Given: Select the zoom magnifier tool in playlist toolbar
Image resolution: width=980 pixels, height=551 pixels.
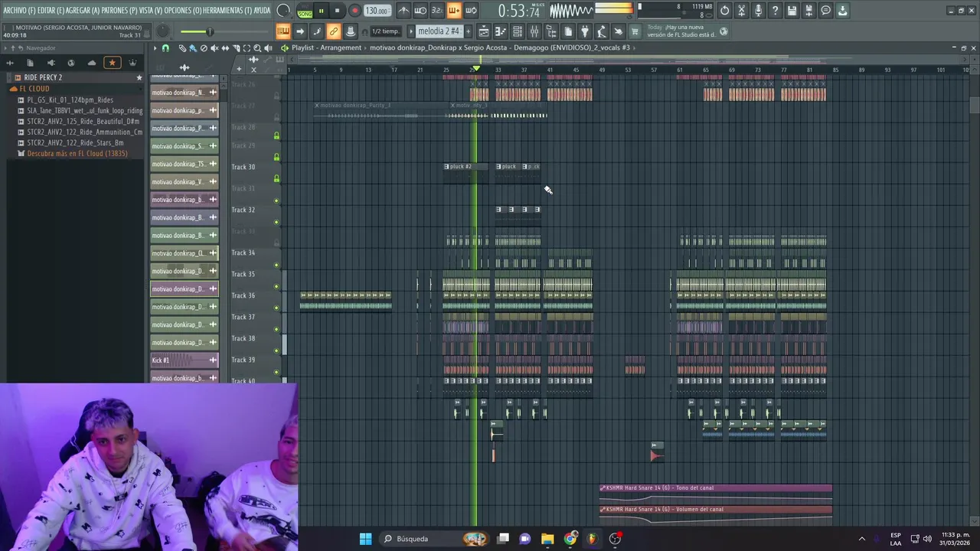Looking at the screenshot, I should pos(257,48).
